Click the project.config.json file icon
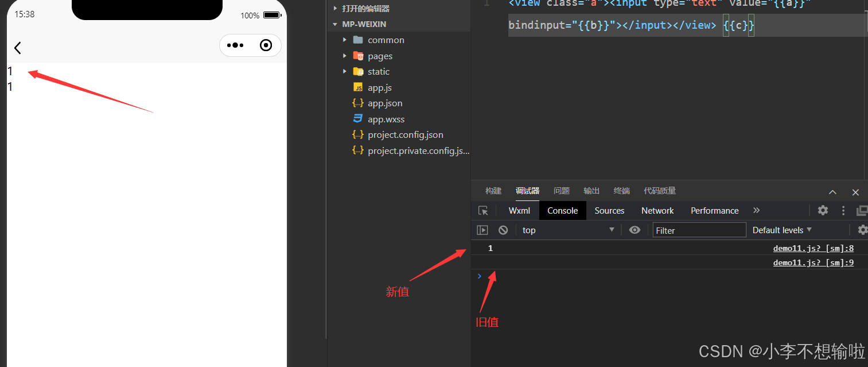The height and width of the screenshot is (367, 868). [358, 134]
